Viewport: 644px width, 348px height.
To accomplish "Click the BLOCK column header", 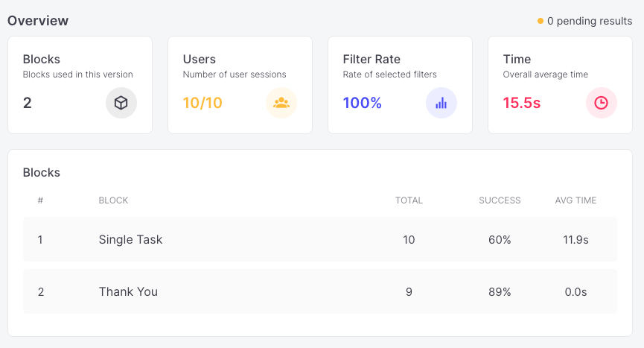I will tap(113, 200).
